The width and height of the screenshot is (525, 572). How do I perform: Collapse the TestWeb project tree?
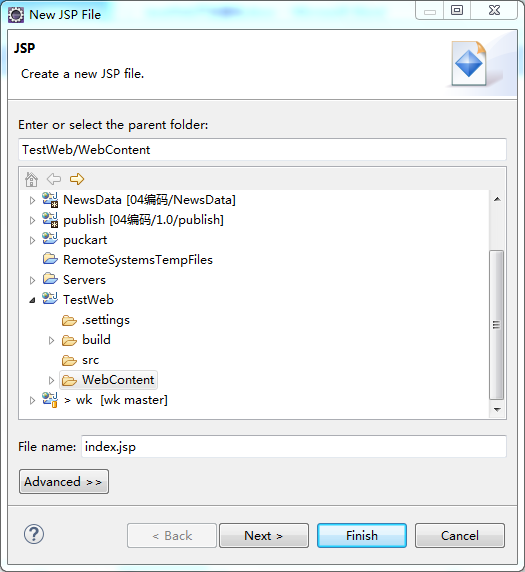[32, 300]
